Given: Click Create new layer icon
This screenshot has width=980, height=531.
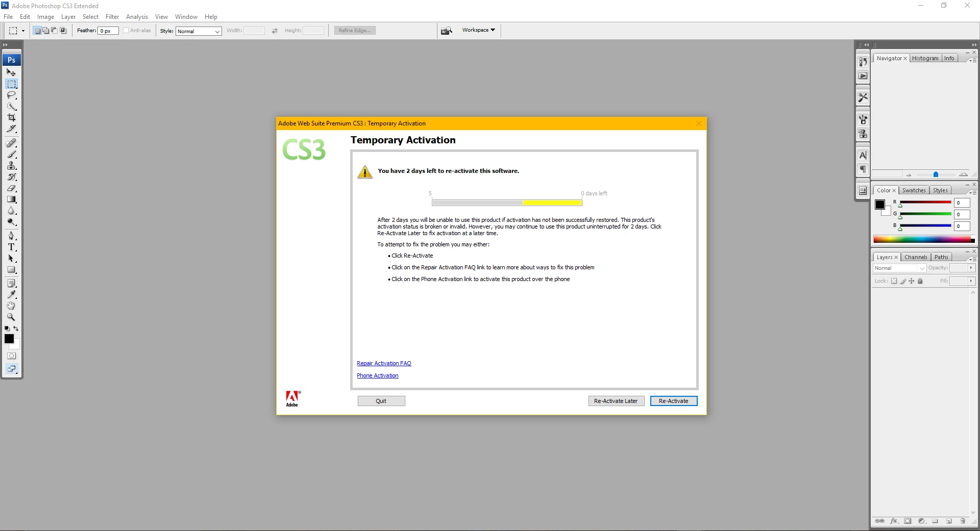Looking at the screenshot, I should click(x=949, y=521).
